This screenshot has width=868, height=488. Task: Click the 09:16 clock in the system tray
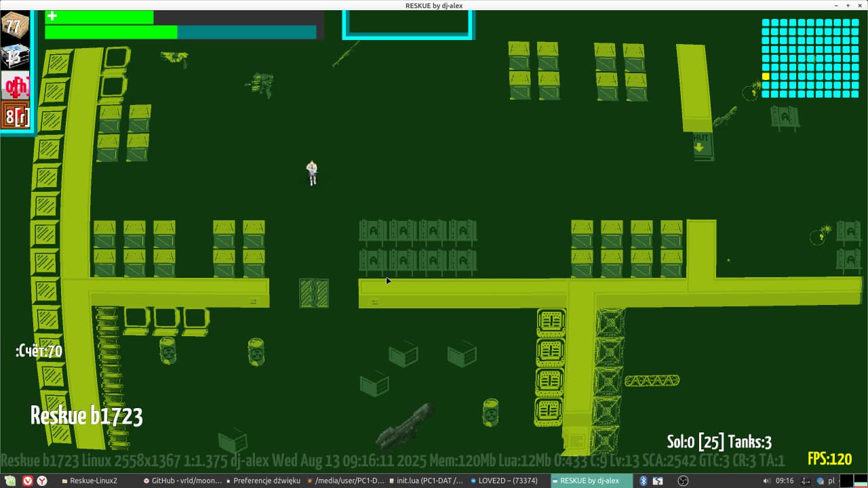(x=785, y=481)
